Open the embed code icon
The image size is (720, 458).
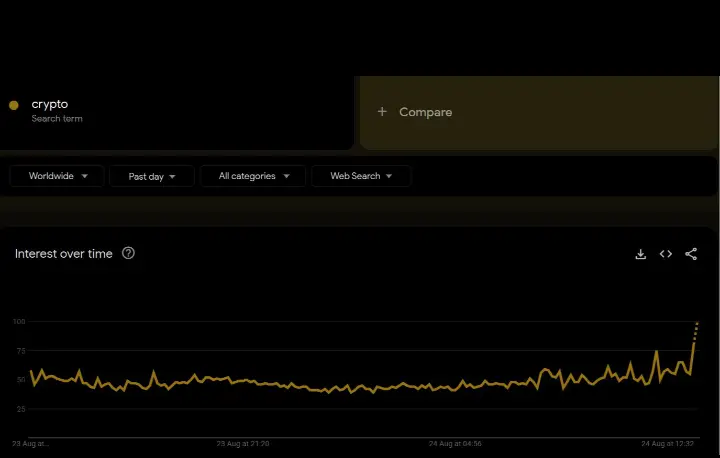(666, 254)
